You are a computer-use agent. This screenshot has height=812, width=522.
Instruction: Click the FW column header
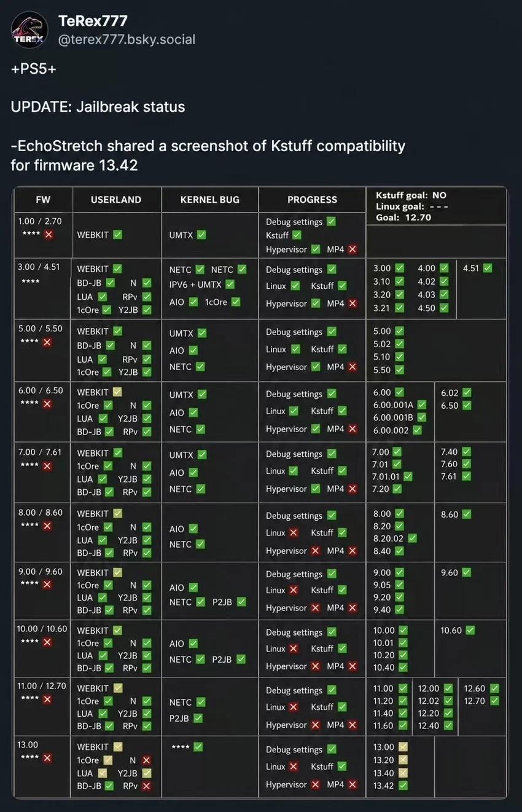tap(43, 200)
